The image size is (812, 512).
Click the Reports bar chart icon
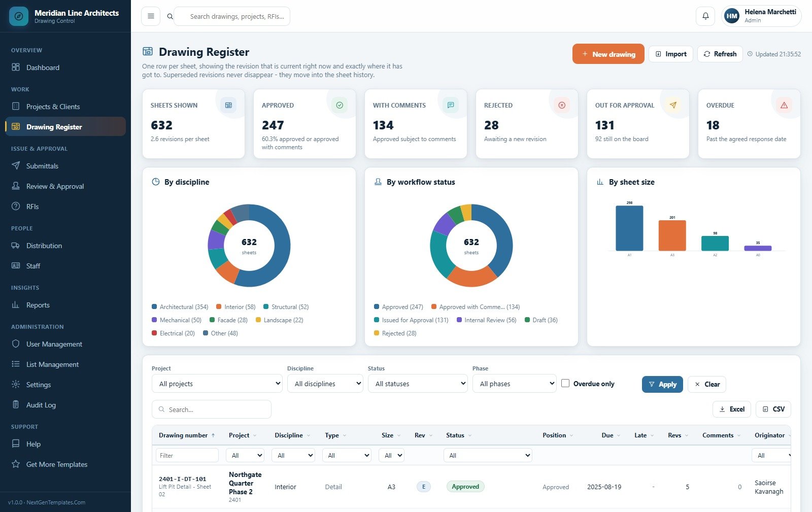click(x=16, y=305)
